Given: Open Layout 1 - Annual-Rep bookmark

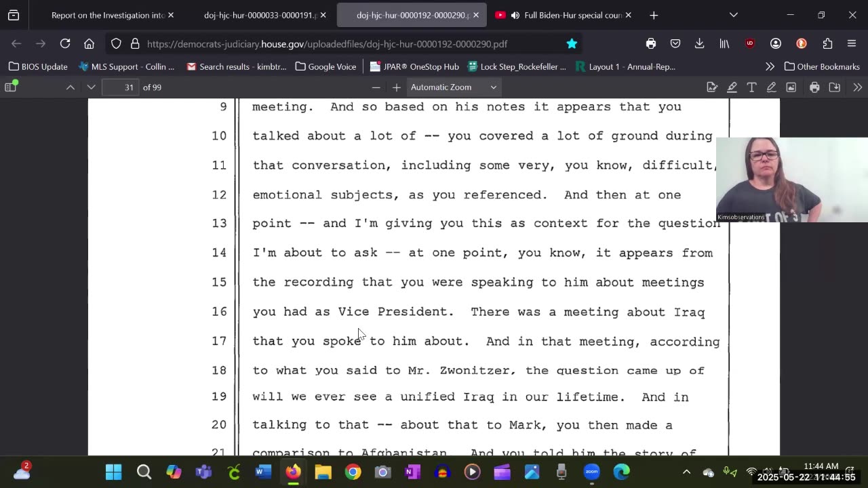Looking at the screenshot, I should click(x=625, y=66).
